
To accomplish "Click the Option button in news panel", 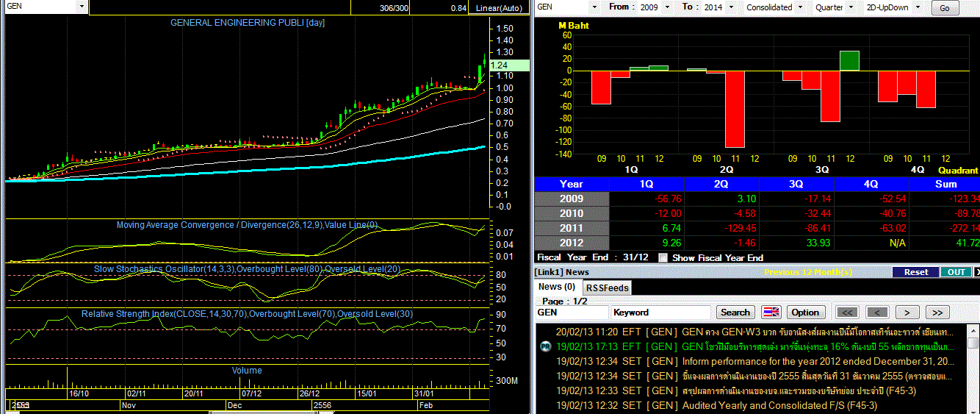I will point(806,313).
